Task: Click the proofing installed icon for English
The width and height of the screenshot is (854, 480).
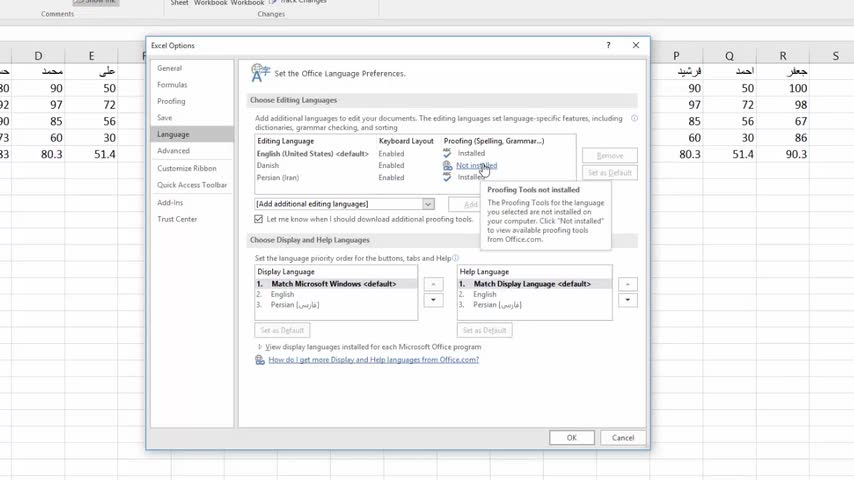Action: pyautogui.click(x=447, y=153)
